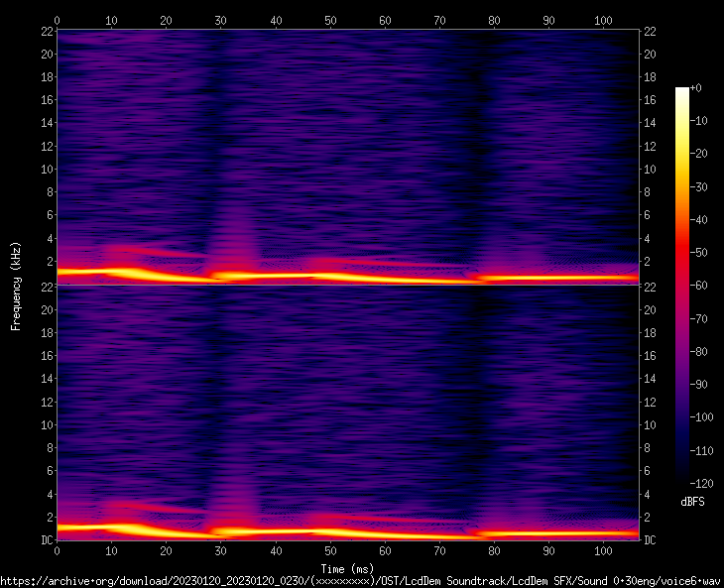Click the white top of the color scale bar

click(x=682, y=91)
